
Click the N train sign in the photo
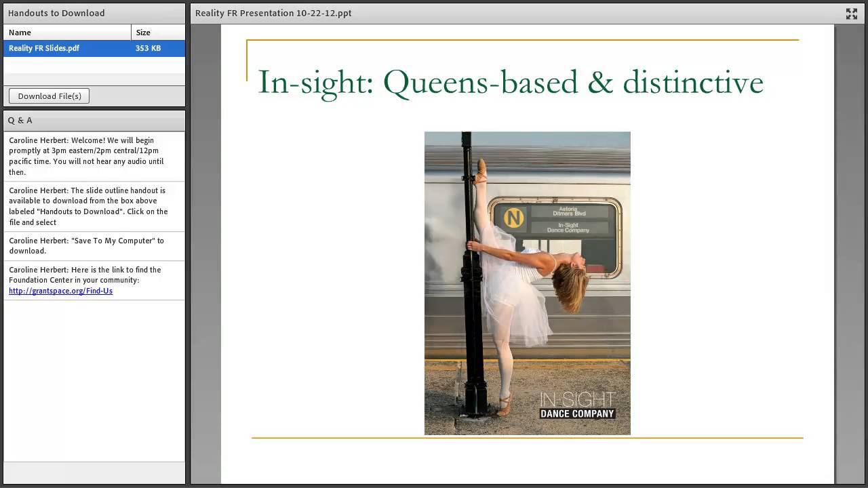[x=513, y=218]
